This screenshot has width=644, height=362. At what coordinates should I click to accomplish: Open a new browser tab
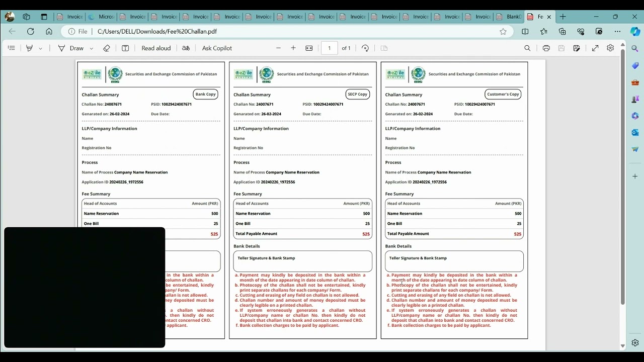pos(563,17)
